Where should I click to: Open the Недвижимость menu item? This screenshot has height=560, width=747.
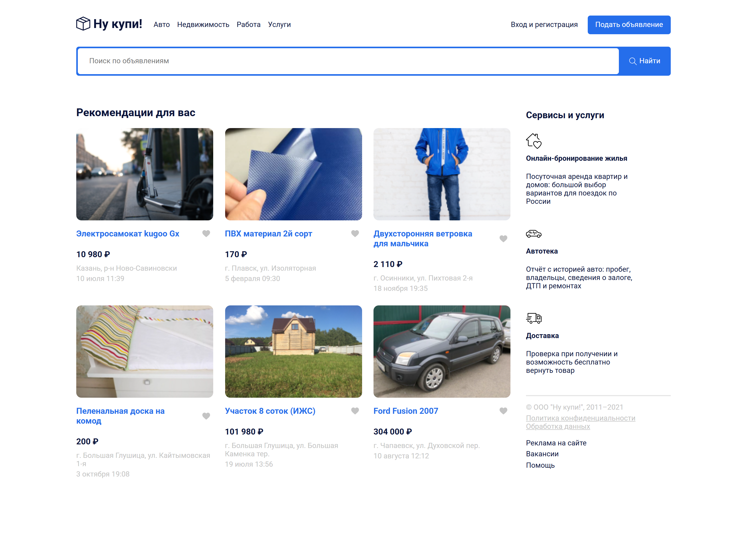click(x=203, y=25)
